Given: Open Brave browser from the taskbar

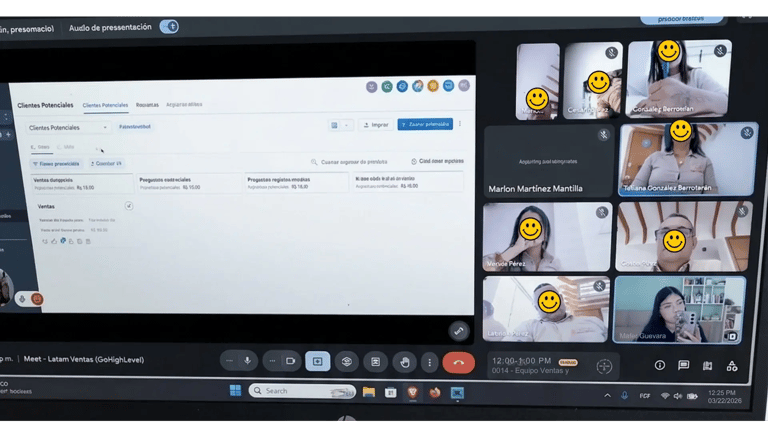Looking at the screenshot, I should 412,392.
